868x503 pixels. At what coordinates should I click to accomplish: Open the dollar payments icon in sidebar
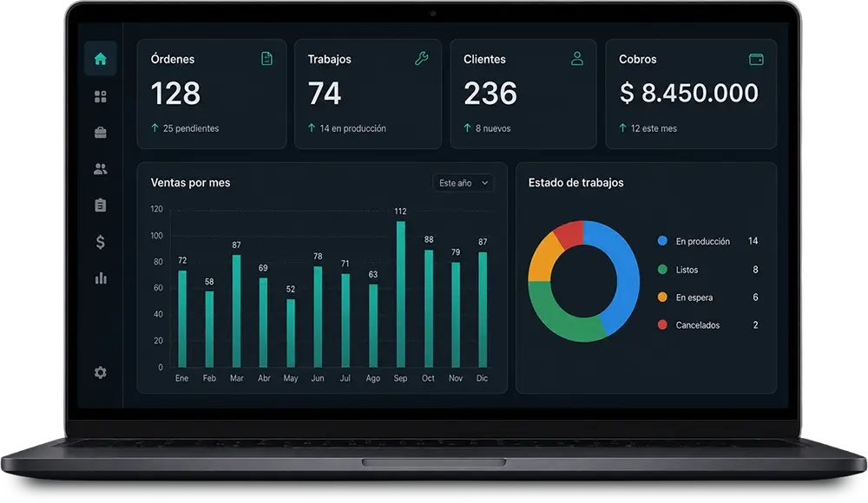[100, 242]
